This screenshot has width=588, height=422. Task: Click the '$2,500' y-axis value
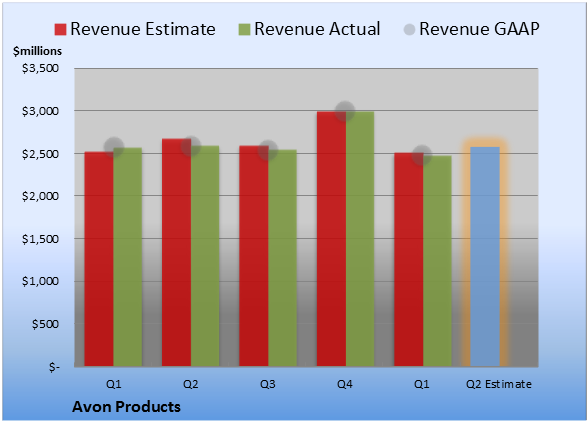40,154
